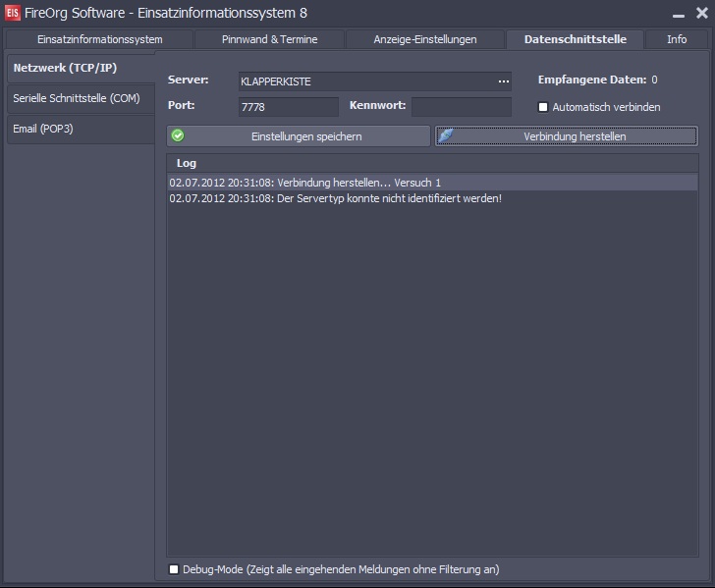Click the server browse ellipsis button

(503, 81)
